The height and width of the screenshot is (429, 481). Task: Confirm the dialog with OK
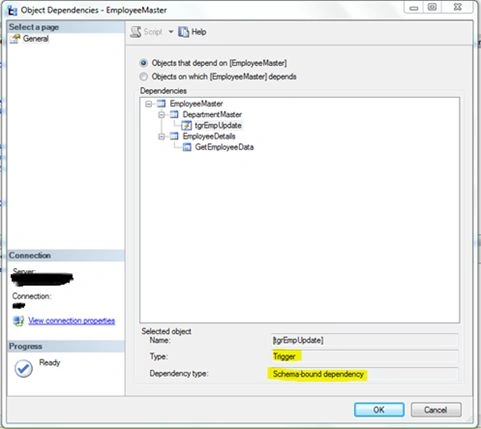(x=379, y=410)
